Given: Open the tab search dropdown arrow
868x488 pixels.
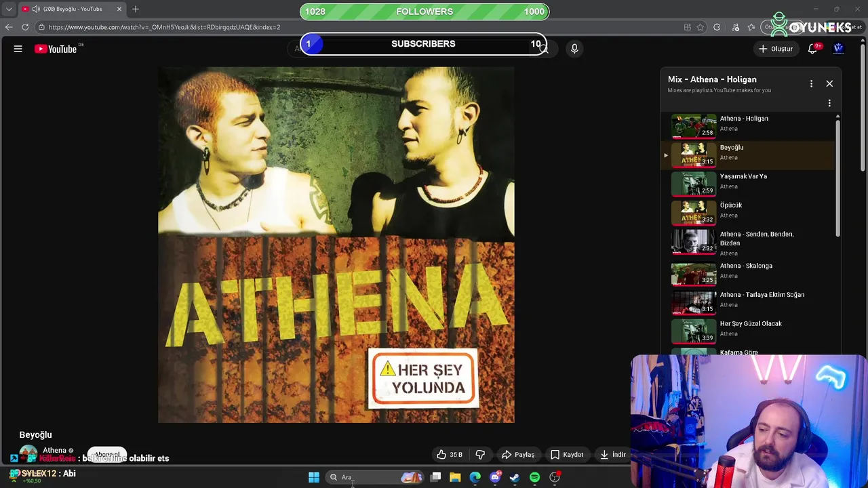Looking at the screenshot, I should coord(9,9).
